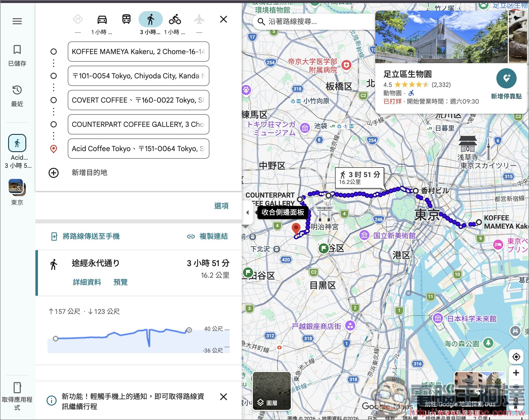
Task: Dismiss the new feature notification
Action: [x=224, y=397]
